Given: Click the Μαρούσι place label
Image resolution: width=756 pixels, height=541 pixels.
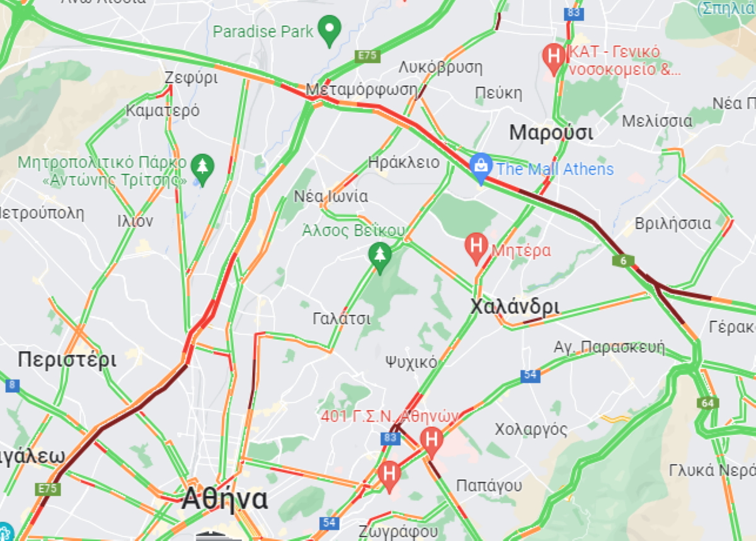Looking at the screenshot, I should click(551, 133).
